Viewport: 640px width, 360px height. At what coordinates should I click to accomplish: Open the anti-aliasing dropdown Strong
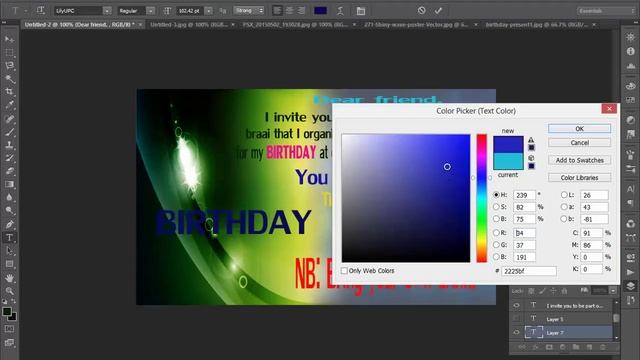click(249, 11)
